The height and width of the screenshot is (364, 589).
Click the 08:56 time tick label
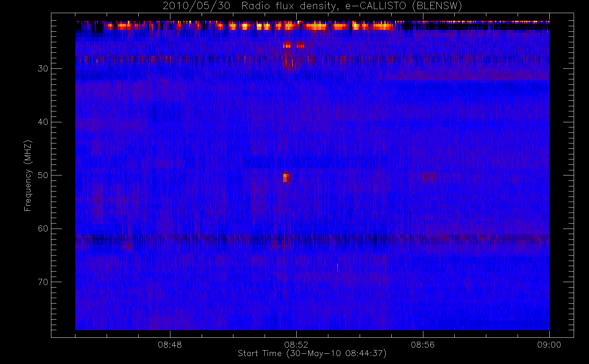423,344
